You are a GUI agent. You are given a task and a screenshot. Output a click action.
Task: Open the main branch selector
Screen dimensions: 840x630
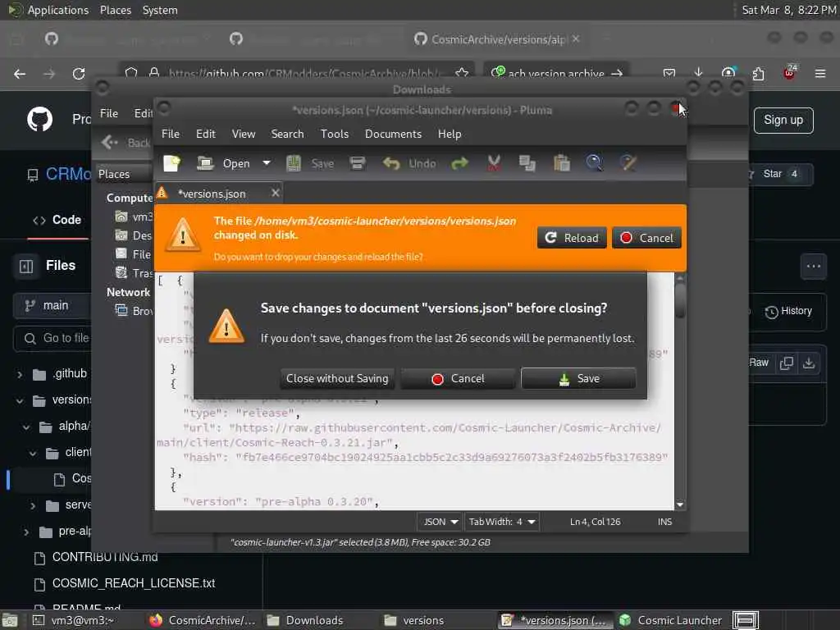point(52,306)
